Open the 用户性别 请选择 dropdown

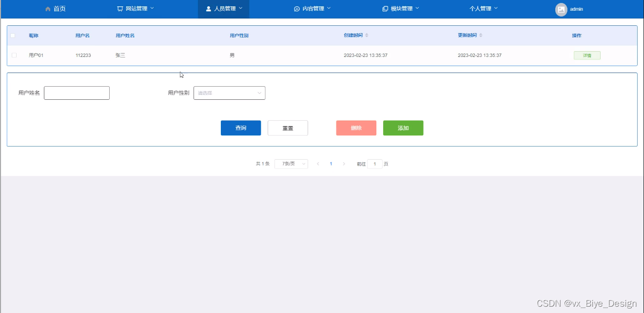point(230,93)
